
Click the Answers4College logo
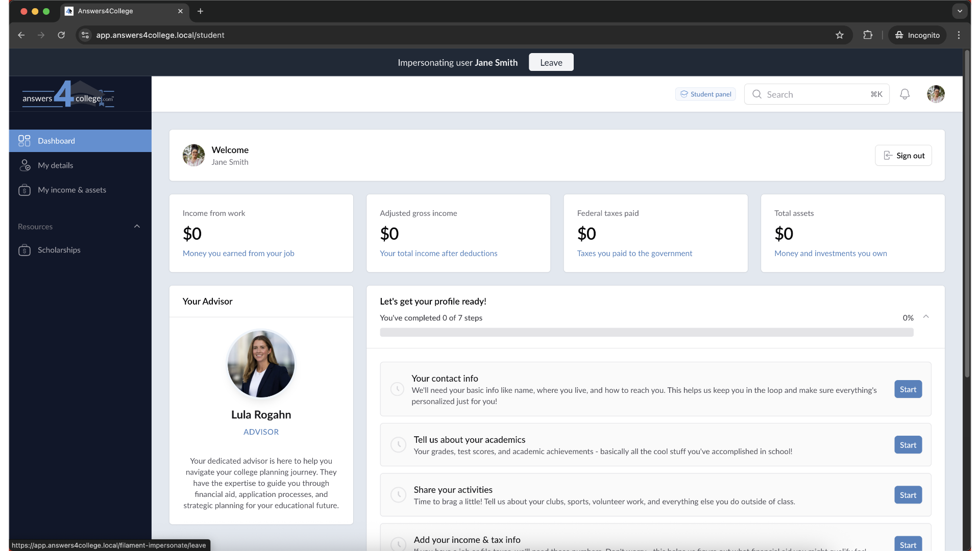[x=68, y=94]
